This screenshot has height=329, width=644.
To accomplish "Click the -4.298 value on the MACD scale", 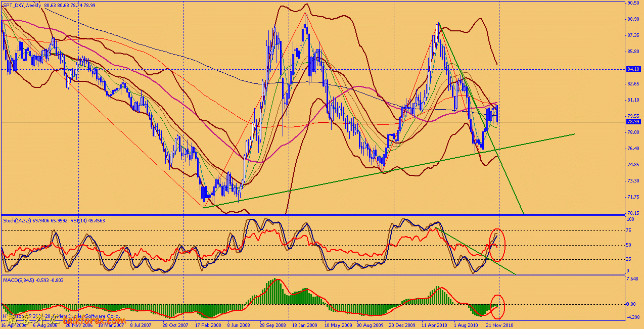I will click(x=632, y=318).
